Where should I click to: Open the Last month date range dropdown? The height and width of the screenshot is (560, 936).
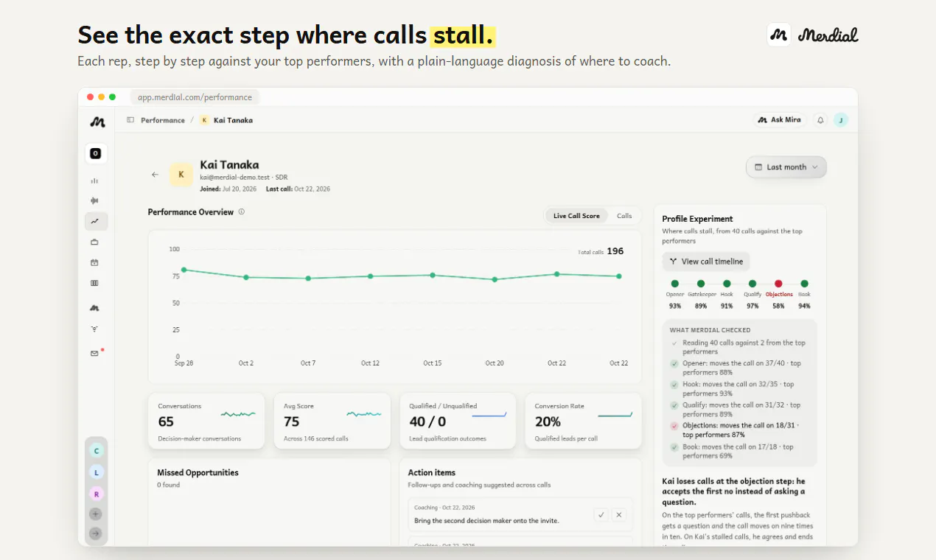point(786,167)
